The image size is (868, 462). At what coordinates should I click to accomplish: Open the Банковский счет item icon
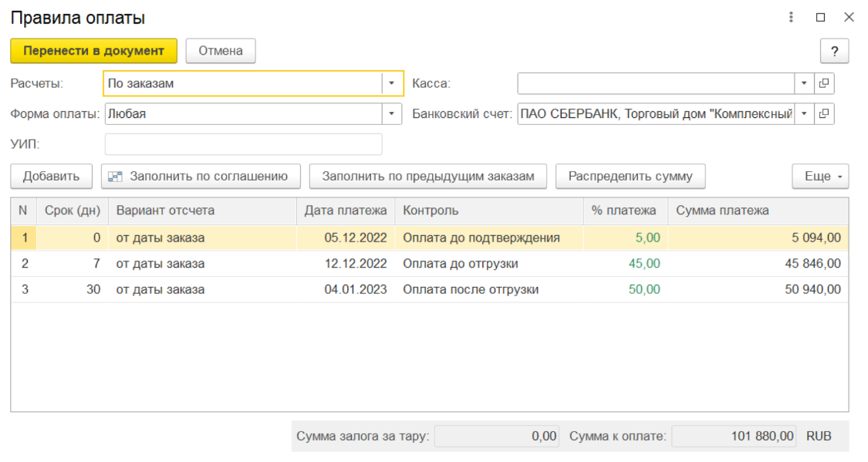point(824,114)
